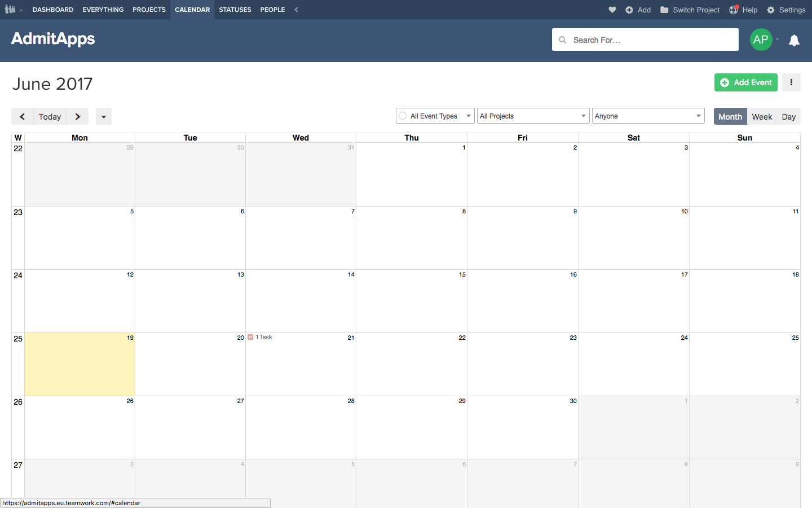
Task: Focus the Search For field
Action: tap(645, 40)
